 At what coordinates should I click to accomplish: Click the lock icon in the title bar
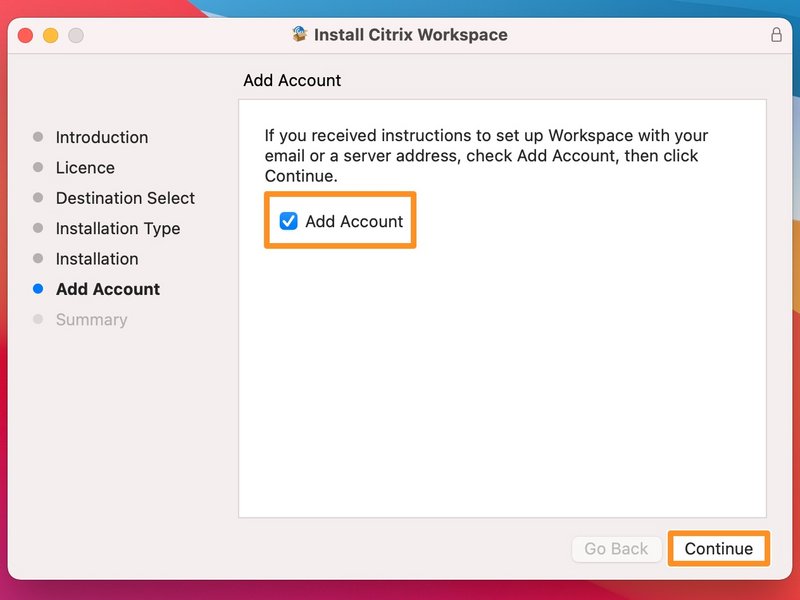[x=776, y=35]
